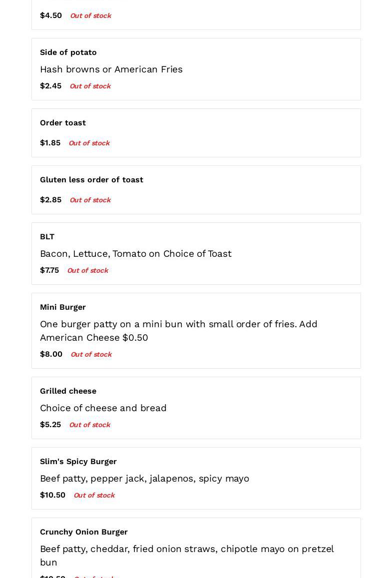Choose Slim's Spicy Burger title
392x578 pixels.
pos(78,462)
